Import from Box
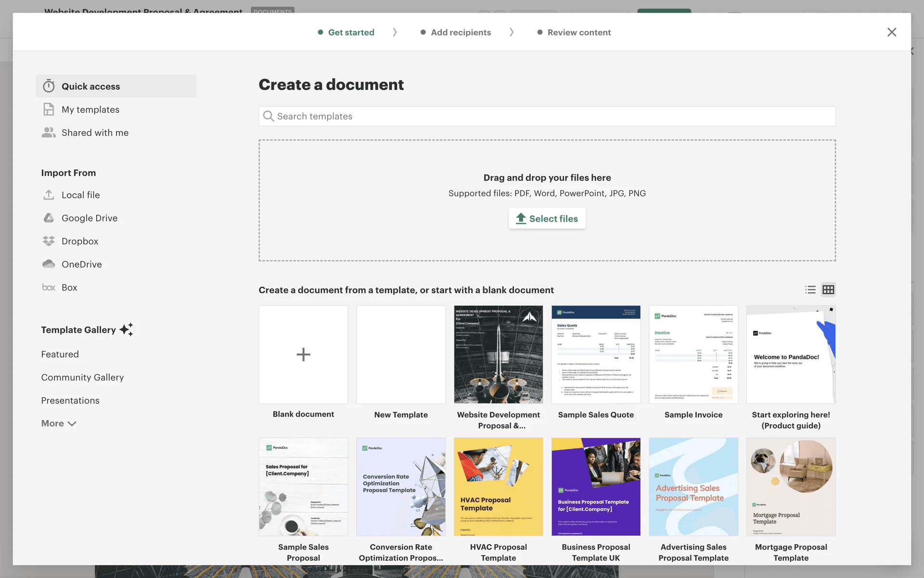 [69, 288]
